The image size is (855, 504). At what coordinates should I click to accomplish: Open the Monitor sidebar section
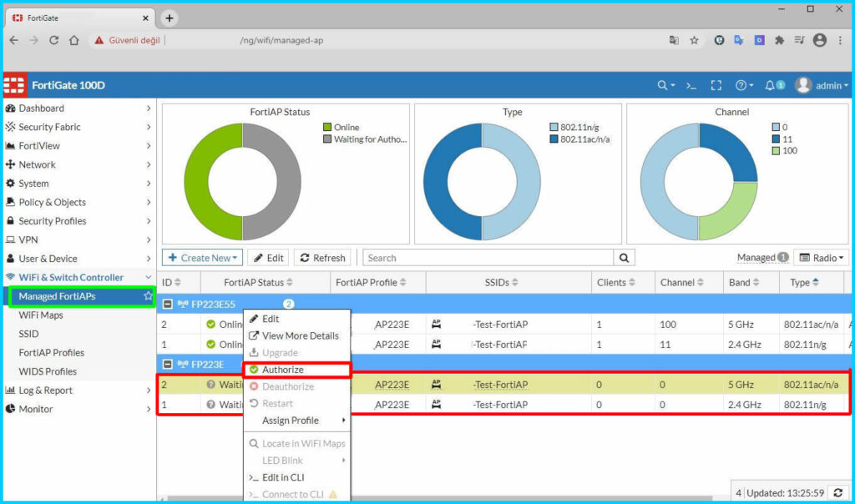click(78, 409)
